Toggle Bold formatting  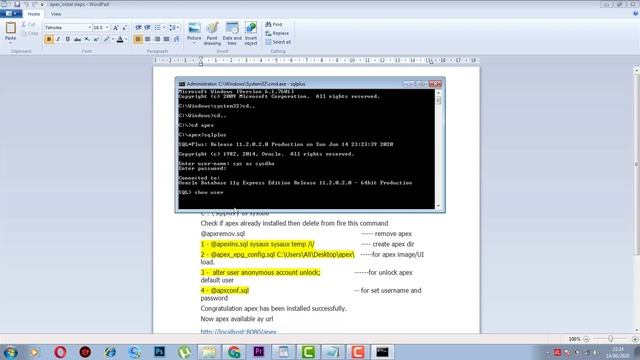(49, 39)
